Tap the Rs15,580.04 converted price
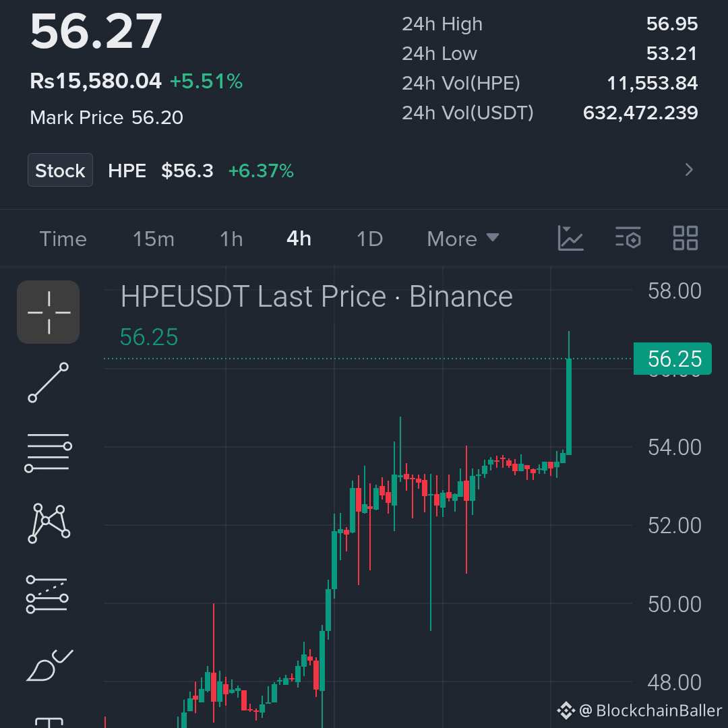The image size is (728, 728). (96, 81)
